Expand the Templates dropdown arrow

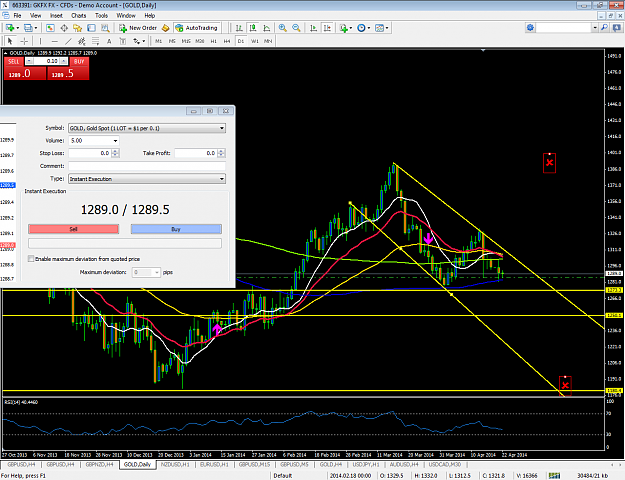coord(387,28)
